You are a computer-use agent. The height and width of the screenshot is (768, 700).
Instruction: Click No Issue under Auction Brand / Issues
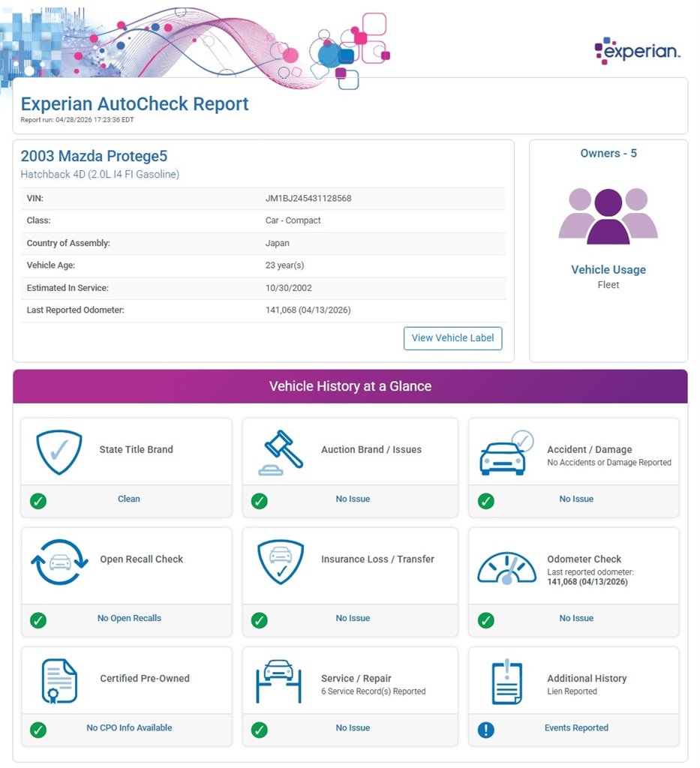coord(353,499)
